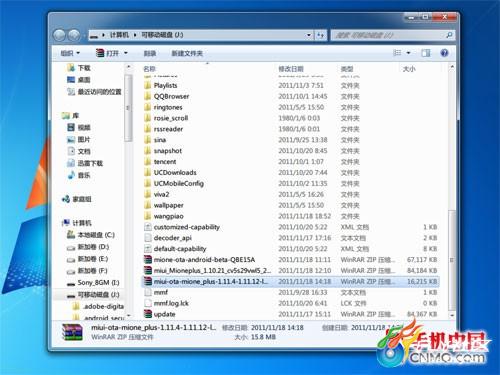Click the file list vertical scrollbar
Viewport: 500px width, 375px height.
click(x=452, y=190)
